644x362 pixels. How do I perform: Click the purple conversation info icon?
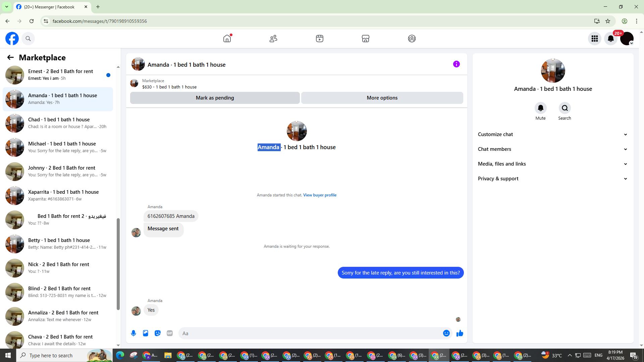coord(456,64)
